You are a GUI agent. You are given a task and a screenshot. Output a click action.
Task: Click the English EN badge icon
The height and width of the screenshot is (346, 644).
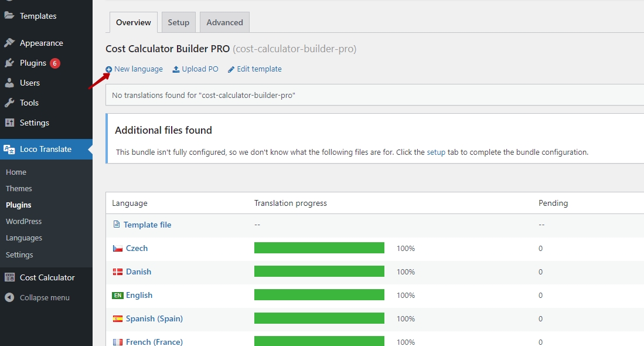pyautogui.click(x=117, y=295)
